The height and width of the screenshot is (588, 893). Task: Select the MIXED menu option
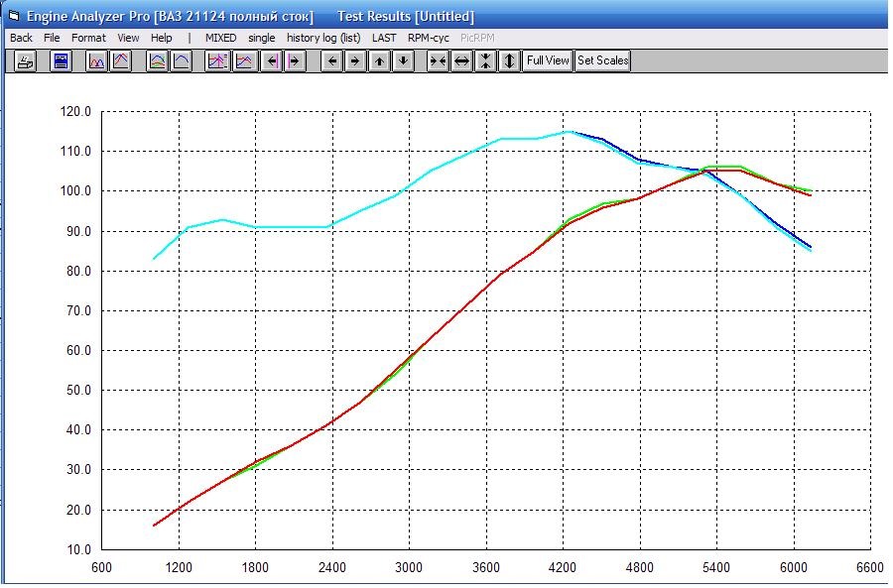221,38
